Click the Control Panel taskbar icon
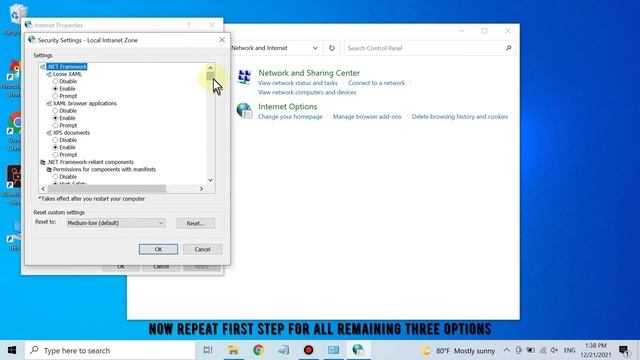Image resolution: width=640 pixels, height=360 pixels. coord(333,350)
